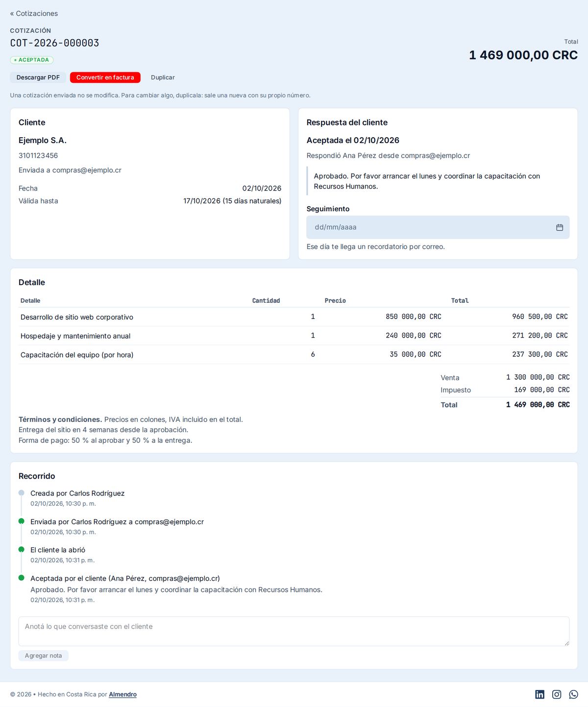Click 'Enviada a compras@ejemplo.cr' in Cliente card

[x=70, y=170]
